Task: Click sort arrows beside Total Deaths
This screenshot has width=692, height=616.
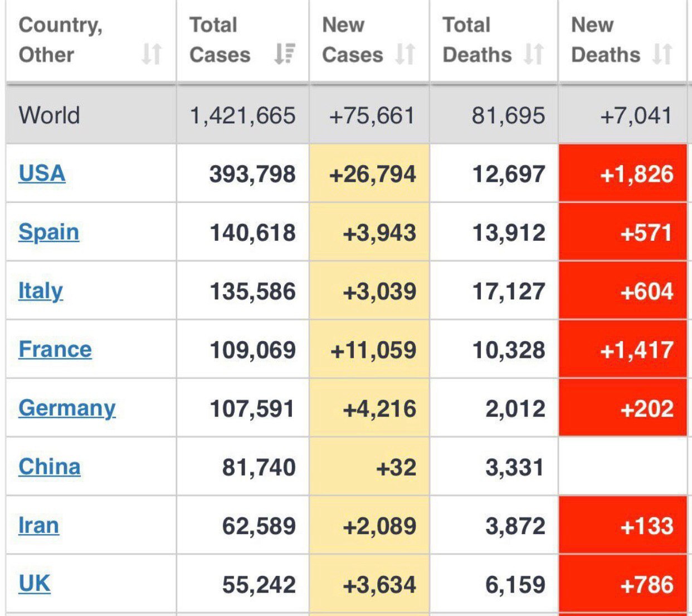Action: (533, 54)
